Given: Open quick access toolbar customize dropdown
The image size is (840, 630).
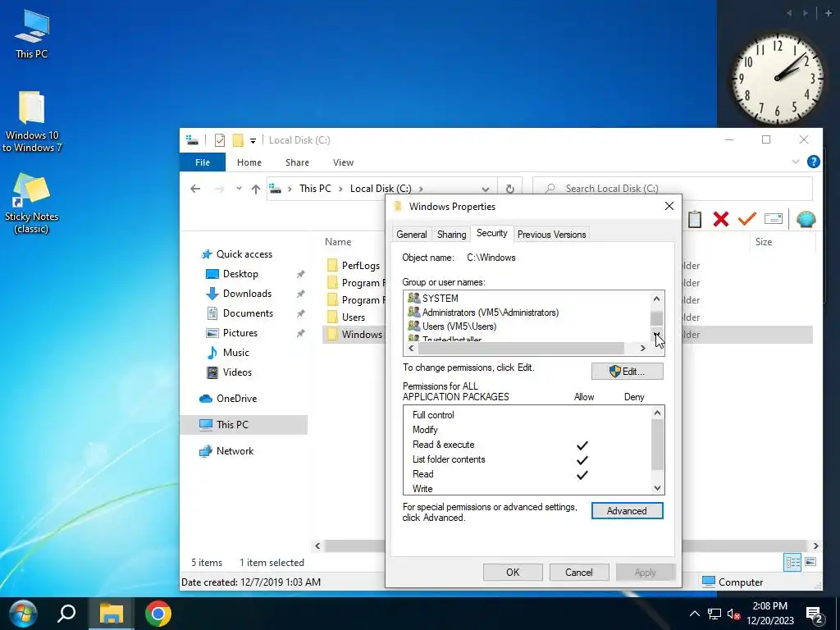Looking at the screenshot, I should click(253, 141).
